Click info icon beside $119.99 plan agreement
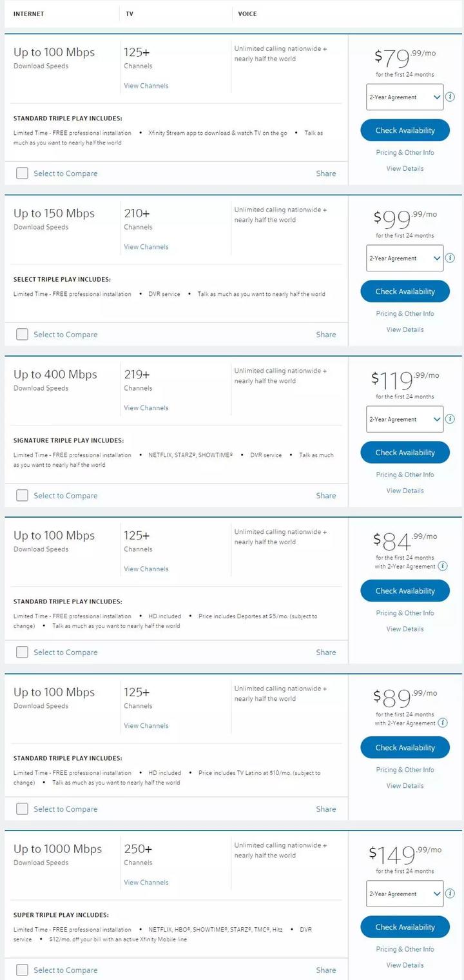The width and height of the screenshot is (464, 980). tap(450, 420)
